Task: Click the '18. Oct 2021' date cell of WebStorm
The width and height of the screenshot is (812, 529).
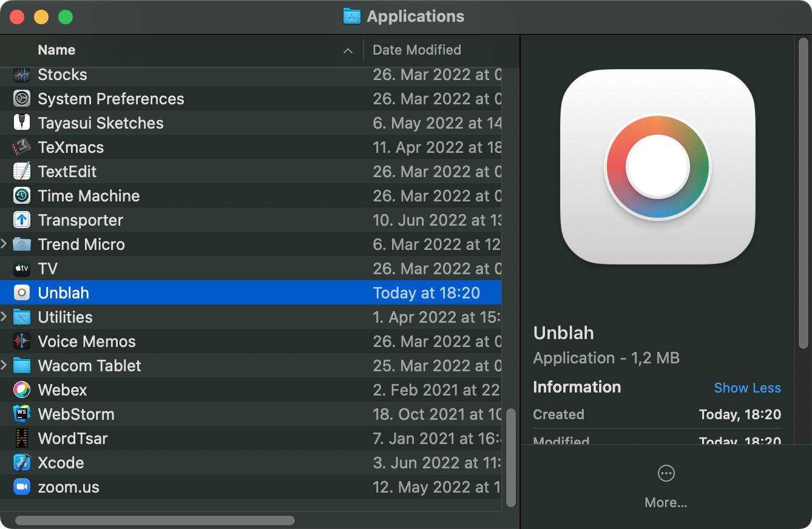Action: pyautogui.click(x=437, y=414)
